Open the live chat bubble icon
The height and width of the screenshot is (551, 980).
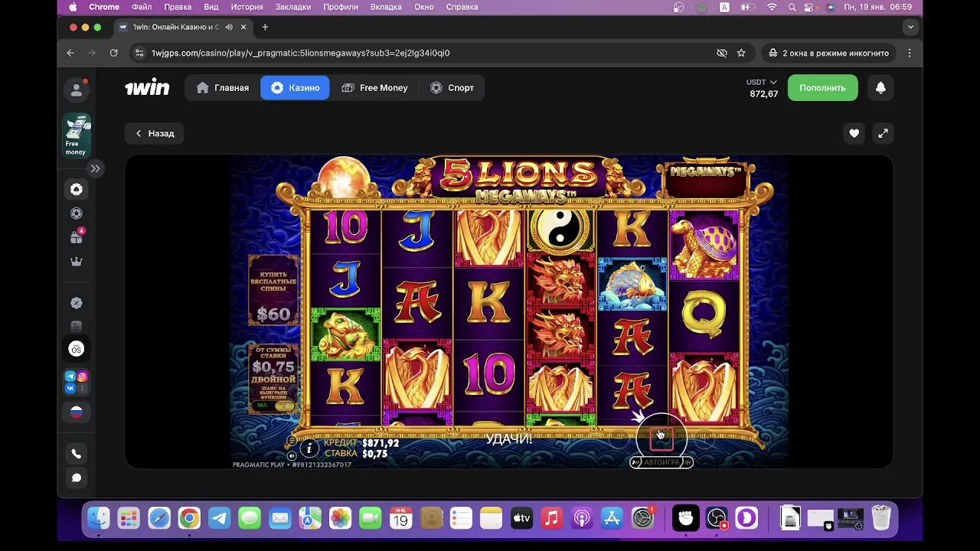(77, 478)
